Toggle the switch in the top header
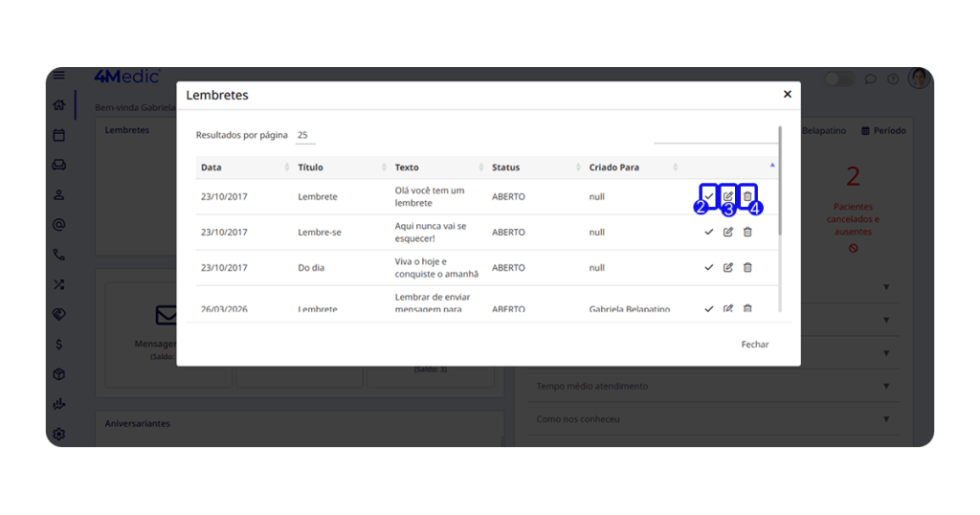The height and width of the screenshot is (515, 980). 839,79
